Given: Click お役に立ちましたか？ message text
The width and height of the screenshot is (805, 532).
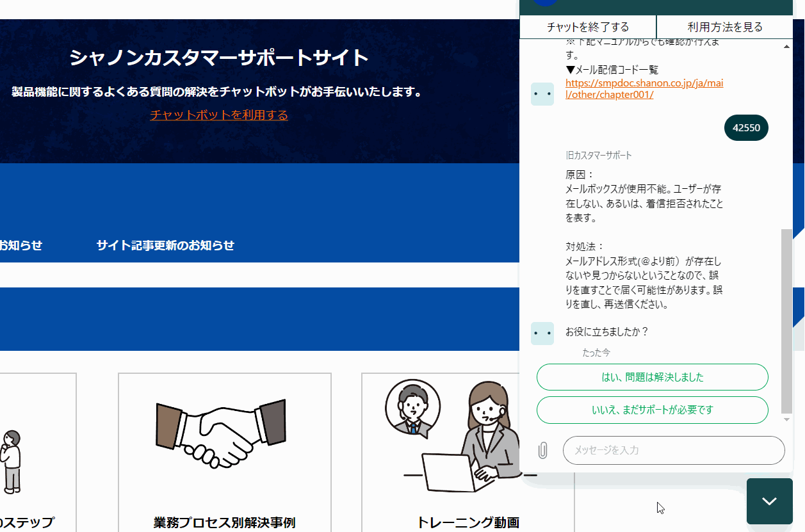Looking at the screenshot, I should [607, 332].
